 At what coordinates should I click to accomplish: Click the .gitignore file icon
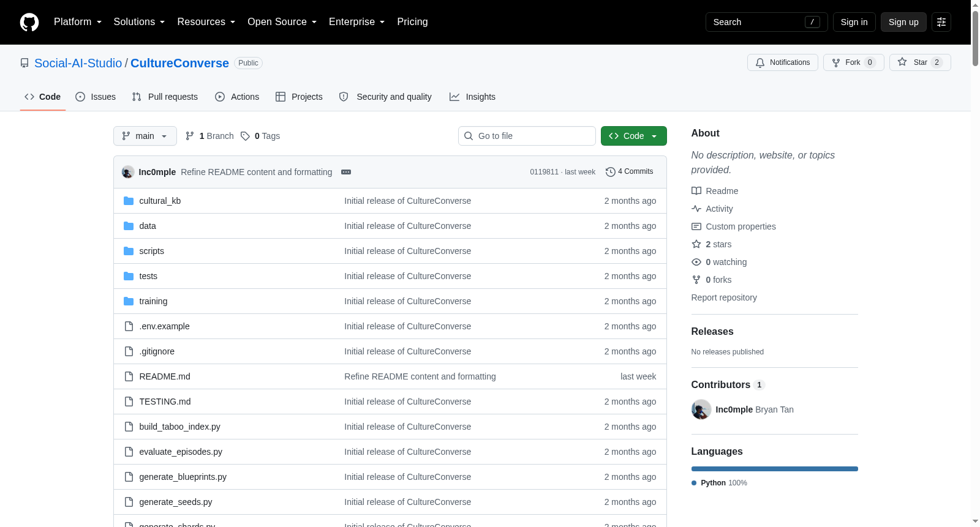[x=129, y=351]
